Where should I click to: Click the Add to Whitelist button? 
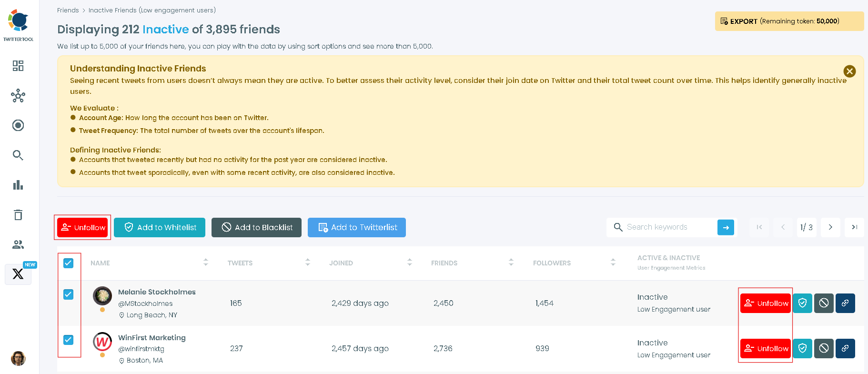[x=160, y=227]
